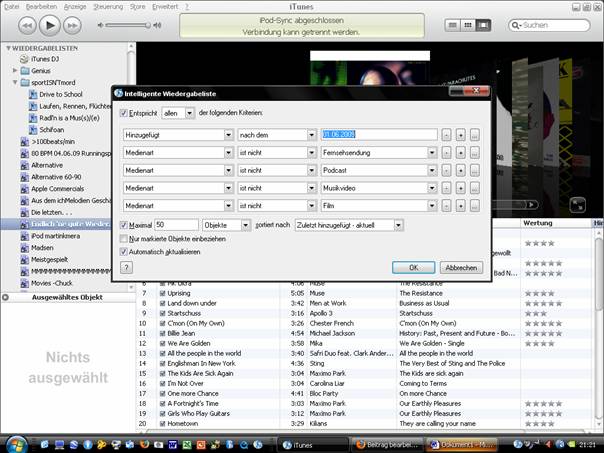
Task: Uncheck the song Hometown
Action: 163,424
